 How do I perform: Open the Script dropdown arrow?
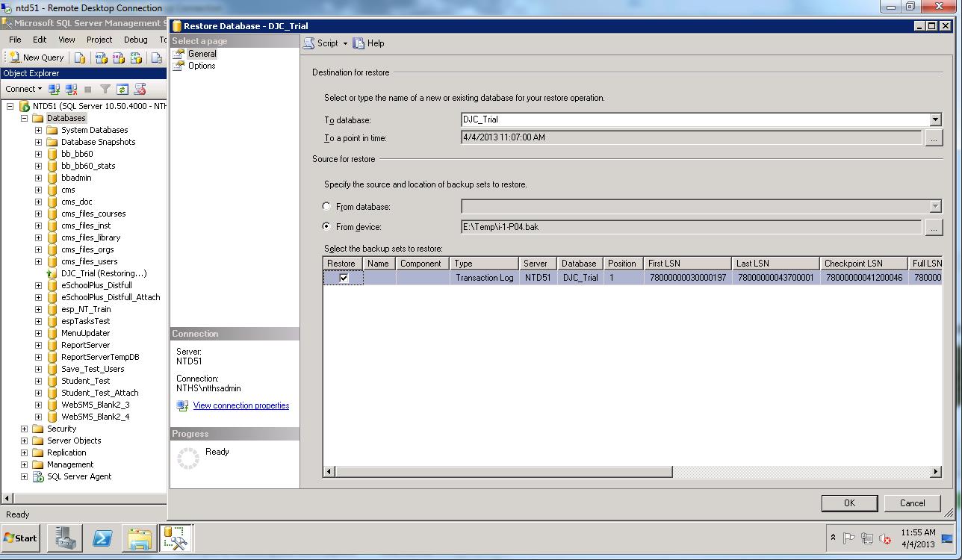pyautogui.click(x=345, y=43)
